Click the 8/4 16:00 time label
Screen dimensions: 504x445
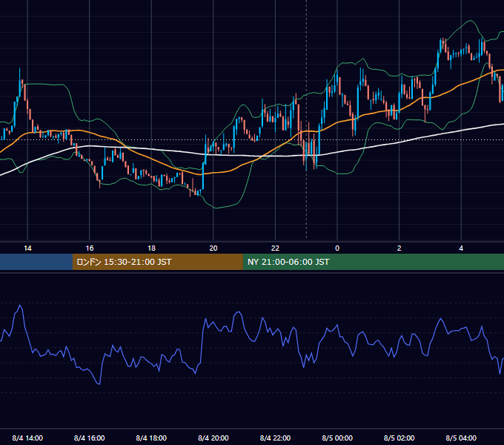(x=90, y=438)
